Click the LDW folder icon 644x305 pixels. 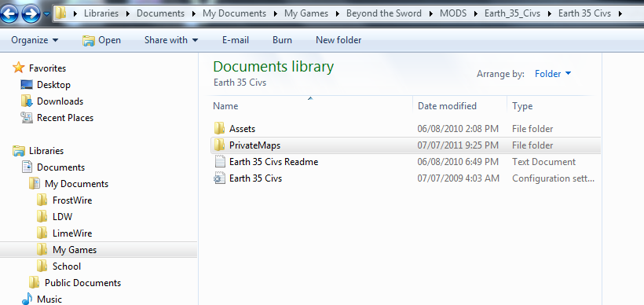42,216
